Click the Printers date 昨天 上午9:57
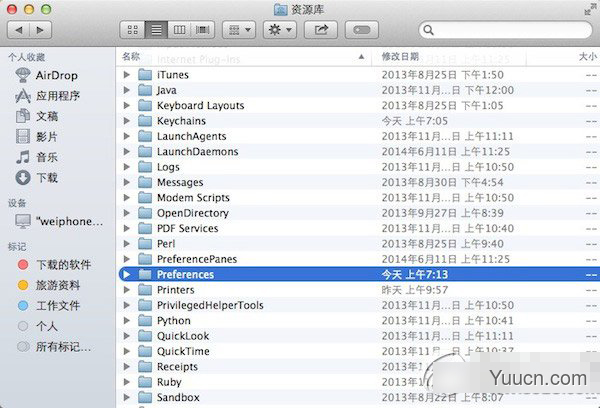 pos(414,290)
